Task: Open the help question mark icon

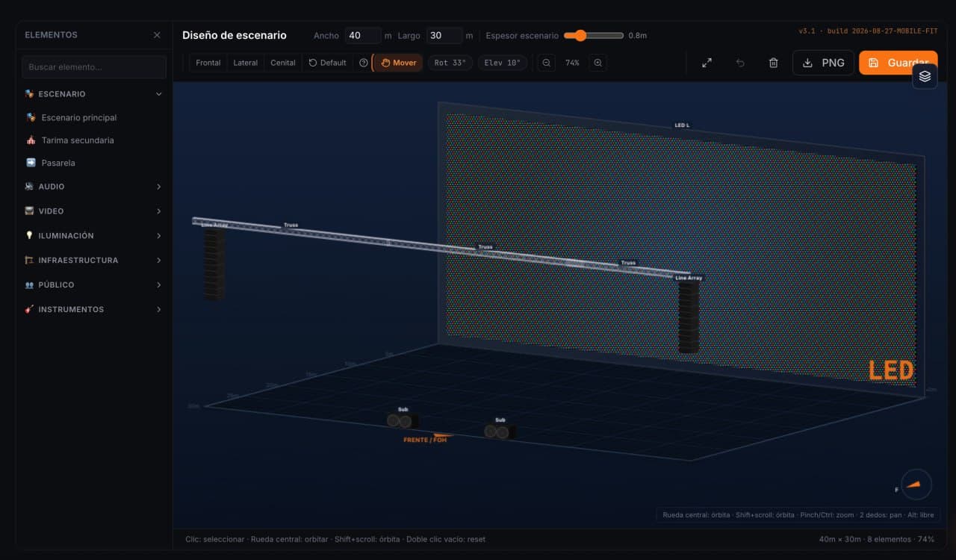Action: coord(364,63)
